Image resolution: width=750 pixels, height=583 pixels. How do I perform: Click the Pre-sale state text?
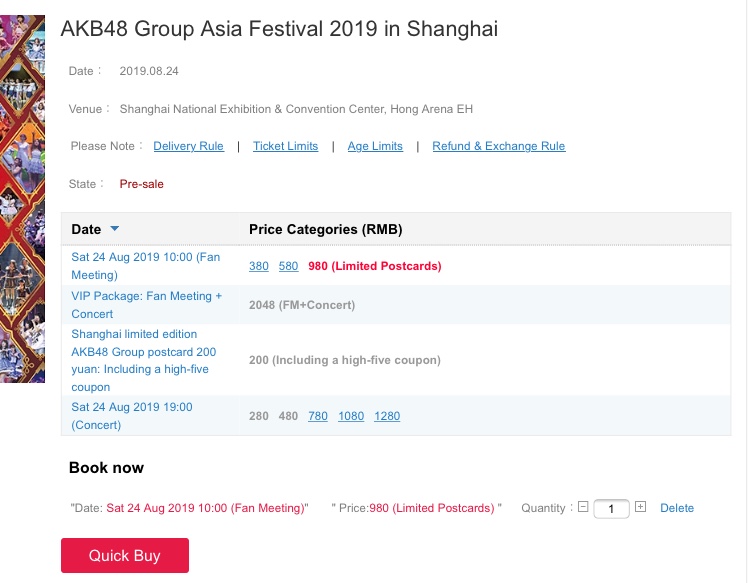142,184
